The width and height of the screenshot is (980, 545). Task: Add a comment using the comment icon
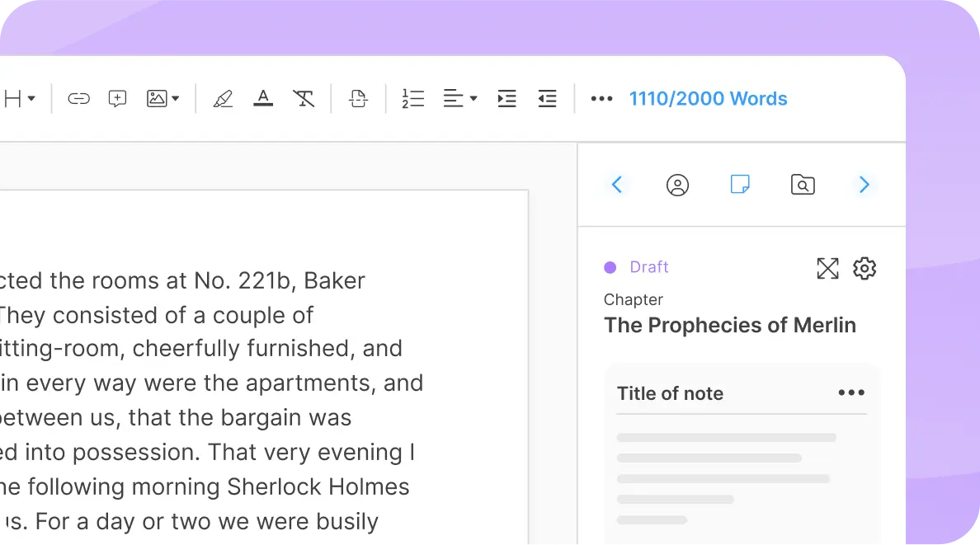click(x=118, y=99)
